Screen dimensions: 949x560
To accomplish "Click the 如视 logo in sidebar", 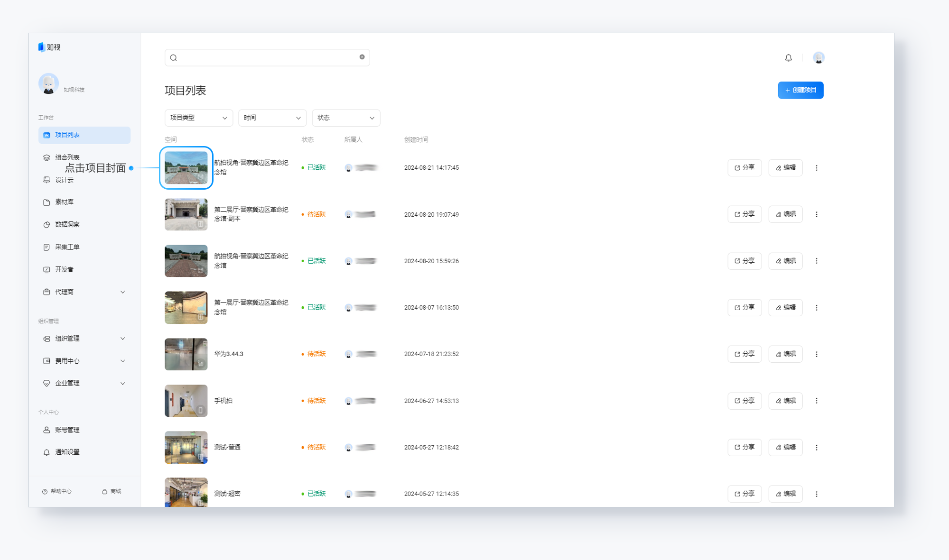I will (x=49, y=47).
